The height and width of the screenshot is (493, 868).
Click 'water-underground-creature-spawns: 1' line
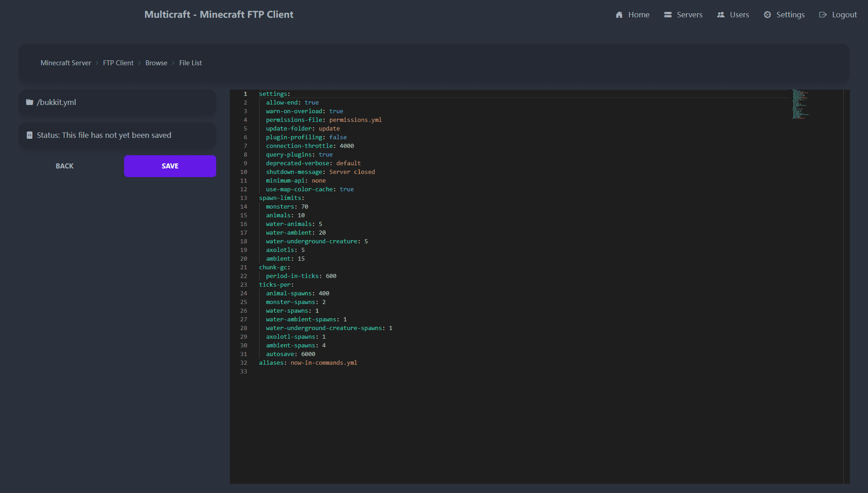pos(329,328)
